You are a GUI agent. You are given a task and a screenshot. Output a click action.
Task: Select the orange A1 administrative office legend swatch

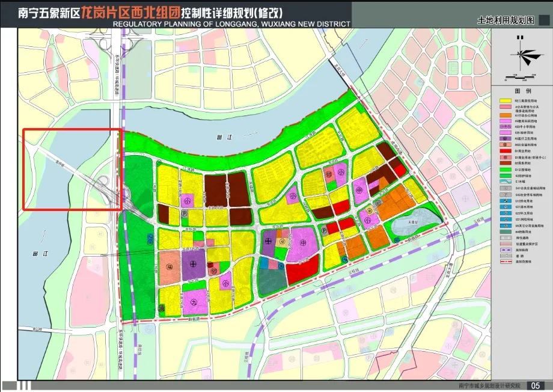pos(506,115)
